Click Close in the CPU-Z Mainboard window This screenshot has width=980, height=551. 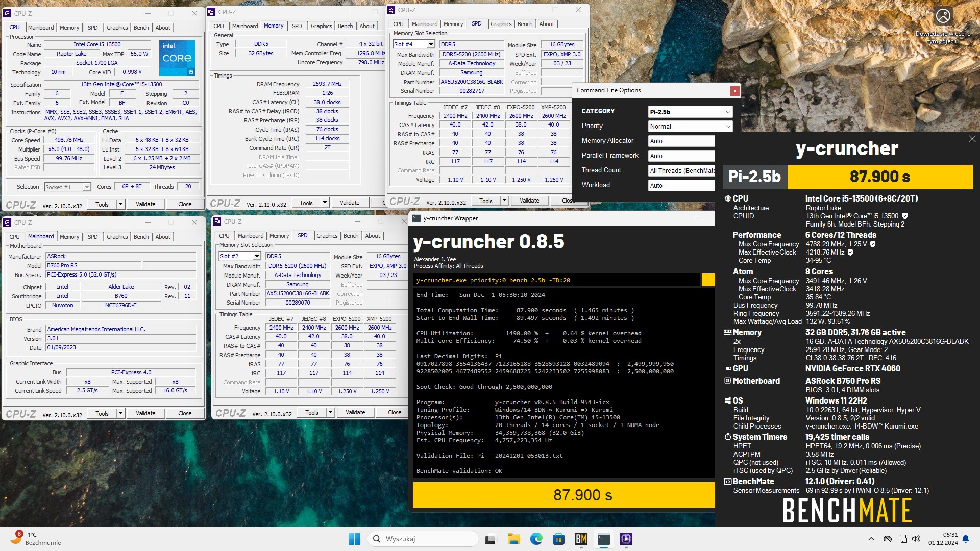coord(185,413)
